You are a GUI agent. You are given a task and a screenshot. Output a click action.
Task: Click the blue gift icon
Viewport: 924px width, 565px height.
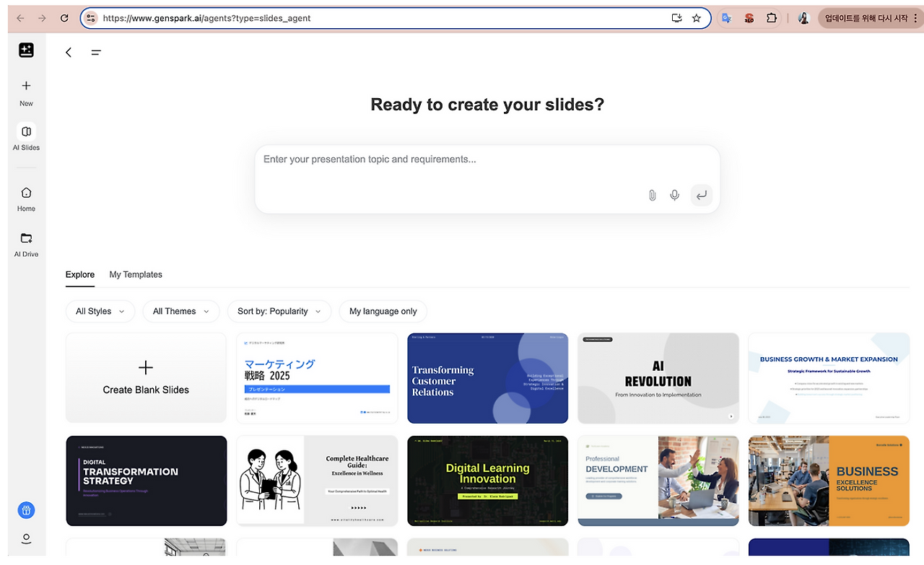pyautogui.click(x=26, y=510)
